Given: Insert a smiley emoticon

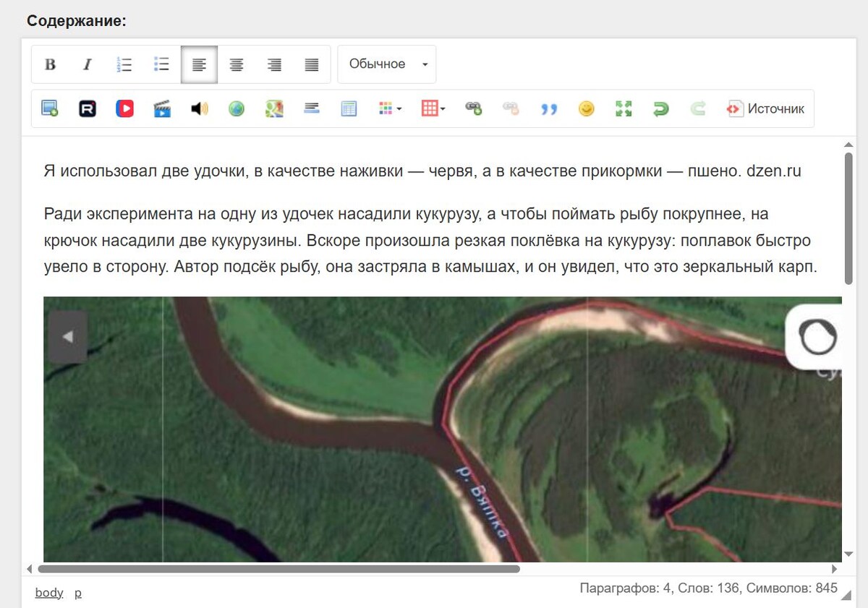Looking at the screenshot, I should click(587, 108).
